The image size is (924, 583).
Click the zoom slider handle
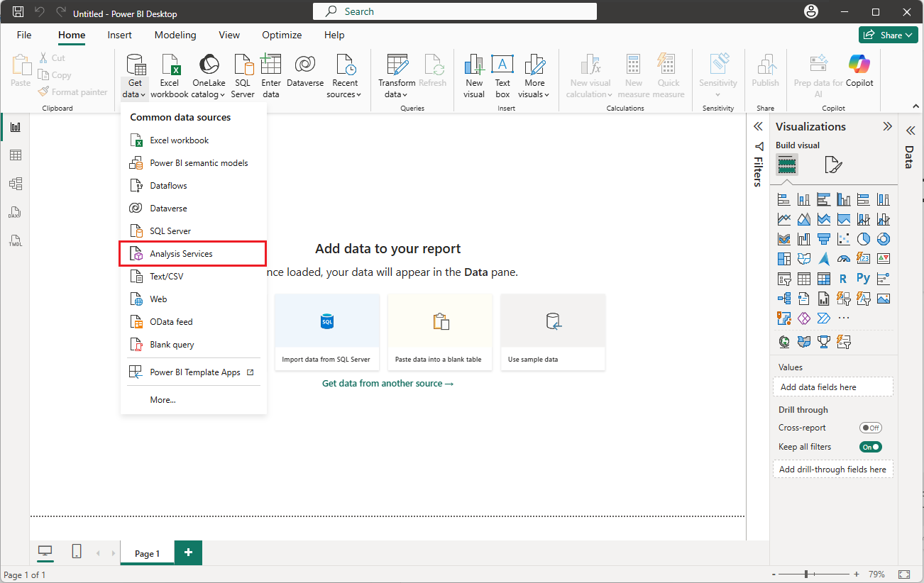click(x=806, y=574)
